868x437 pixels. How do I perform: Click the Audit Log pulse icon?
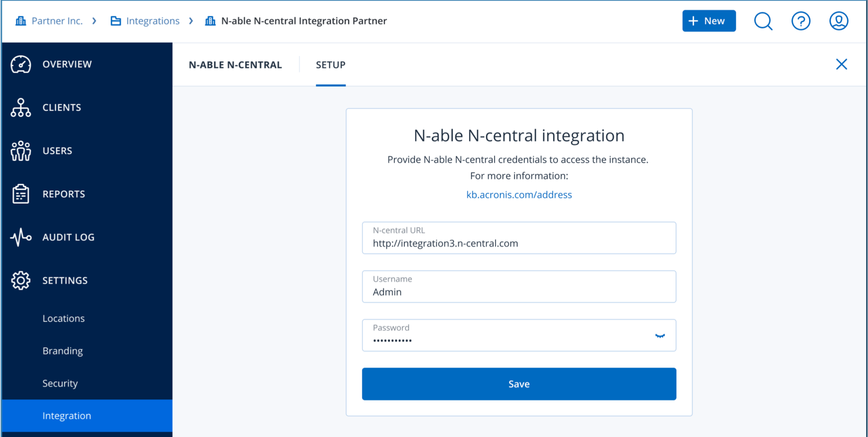click(21, 237)
